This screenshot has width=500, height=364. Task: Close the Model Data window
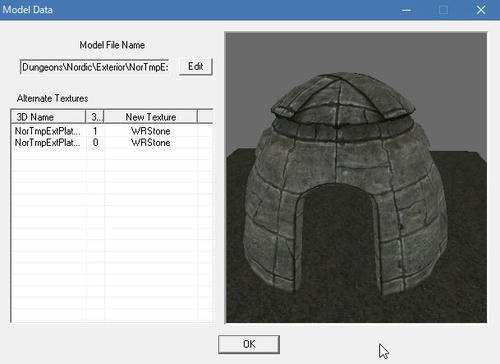481,10
